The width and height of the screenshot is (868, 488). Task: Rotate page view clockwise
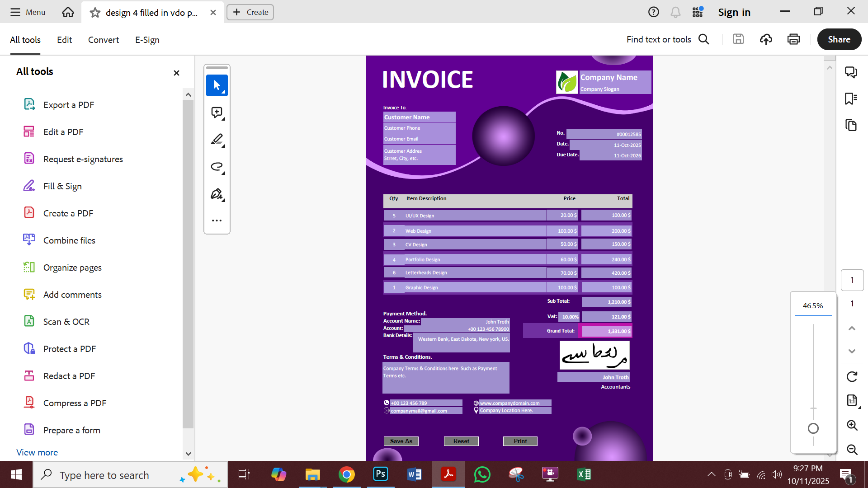tap(852, 376)
